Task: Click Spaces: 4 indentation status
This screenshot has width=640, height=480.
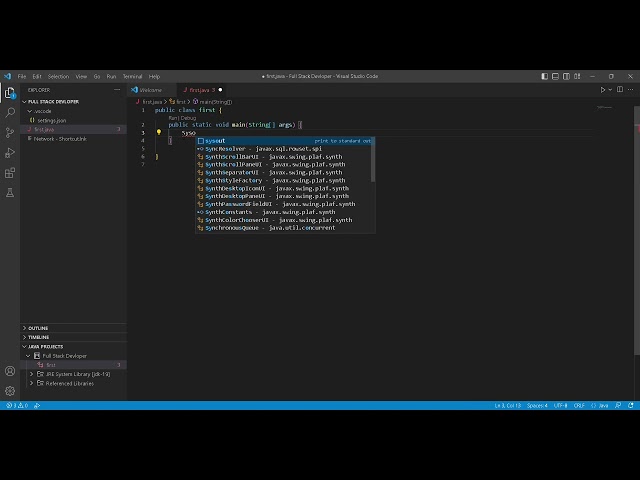Action: click(x=537, y=406)
